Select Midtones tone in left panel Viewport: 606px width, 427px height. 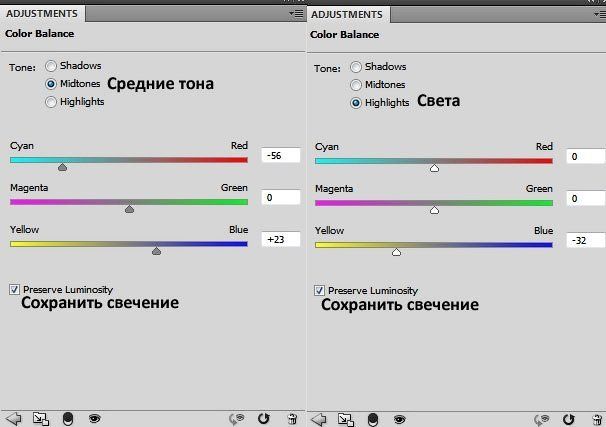[51, 84]
